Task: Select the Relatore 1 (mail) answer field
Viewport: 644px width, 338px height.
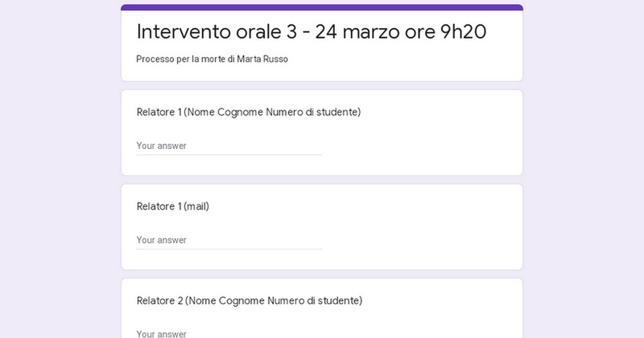Action: [229, 240]
